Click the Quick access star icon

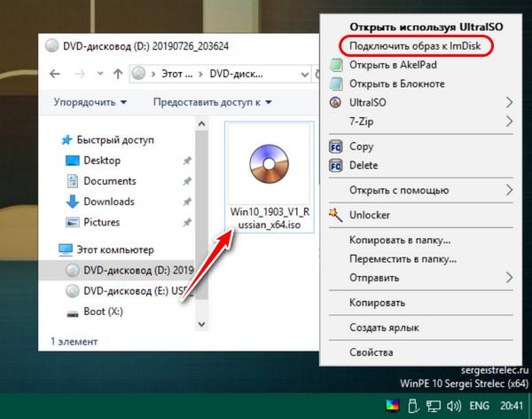[66, 139]
